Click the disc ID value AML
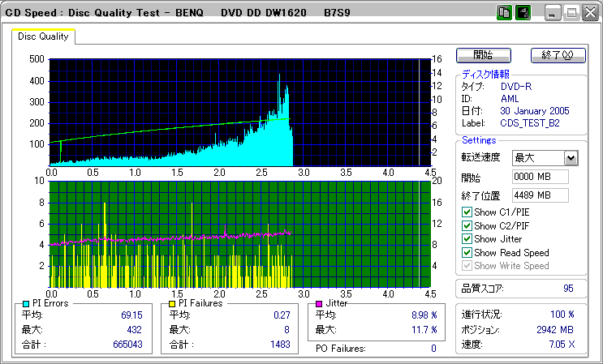603x364 pixels. [510, 99]
